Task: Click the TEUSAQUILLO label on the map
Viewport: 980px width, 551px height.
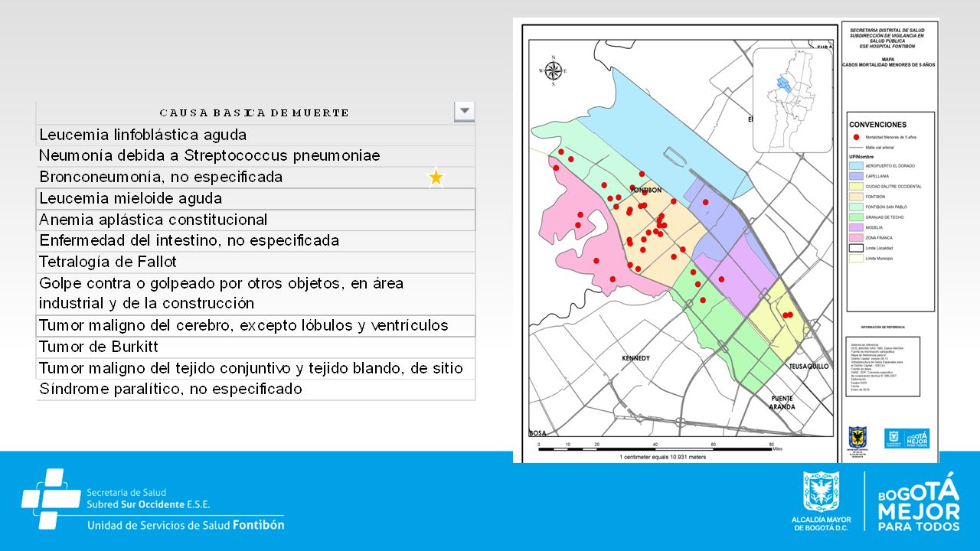Action: point(808,367)
